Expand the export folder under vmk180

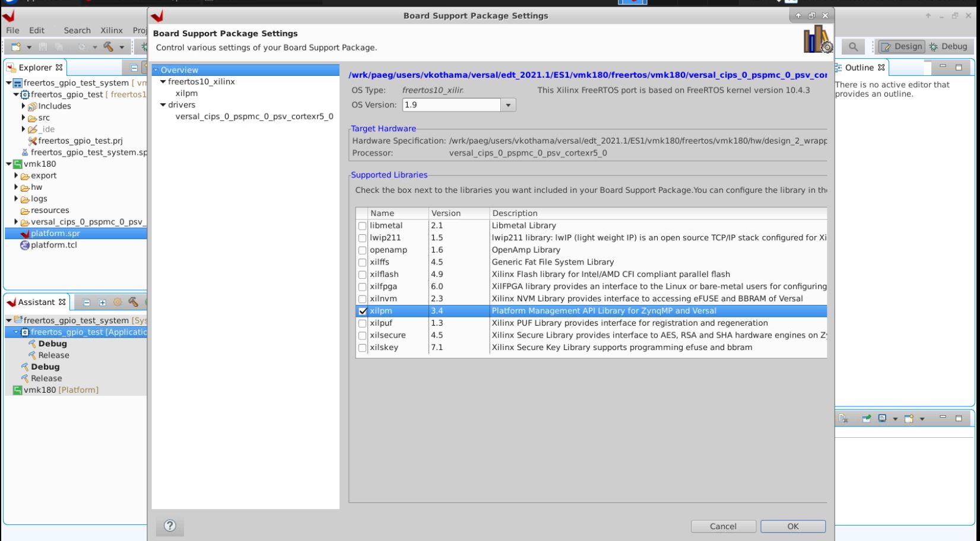click(x=16, y=176)
